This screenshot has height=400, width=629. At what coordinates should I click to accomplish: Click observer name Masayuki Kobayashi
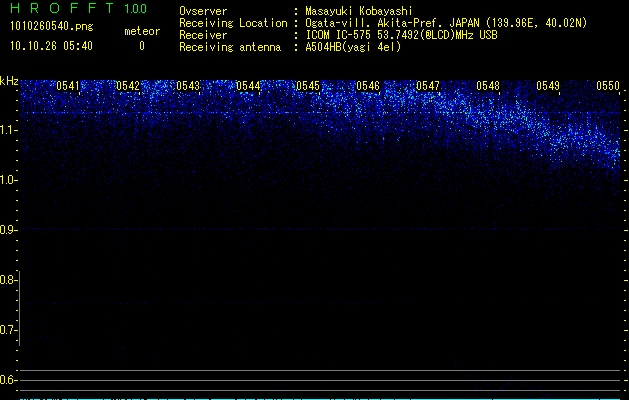[359, 11]
